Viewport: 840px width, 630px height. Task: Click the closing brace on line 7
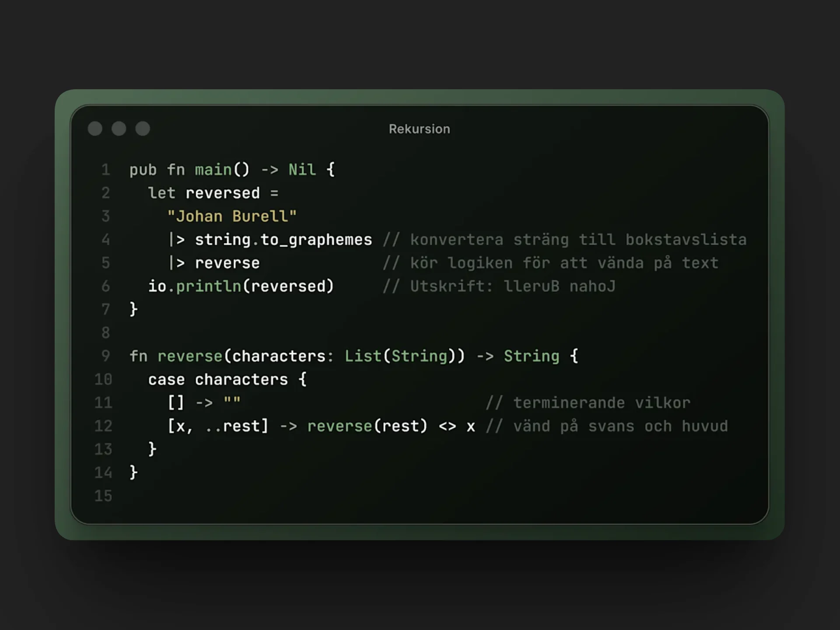pos(134,309)
